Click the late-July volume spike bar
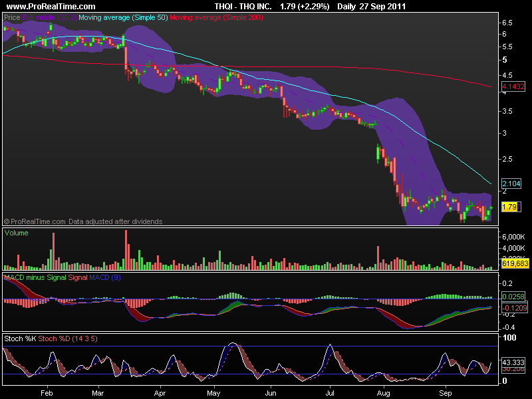 (x=378, y=258)
